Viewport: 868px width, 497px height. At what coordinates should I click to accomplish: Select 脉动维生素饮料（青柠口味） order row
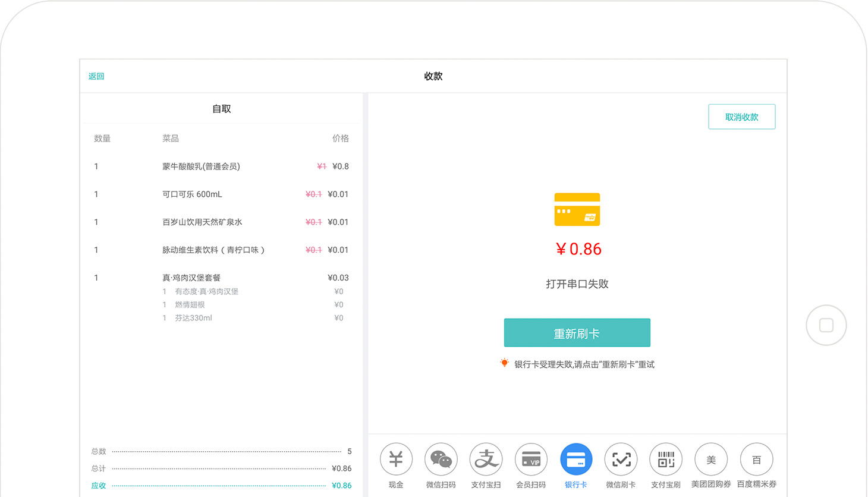(222, 250)
